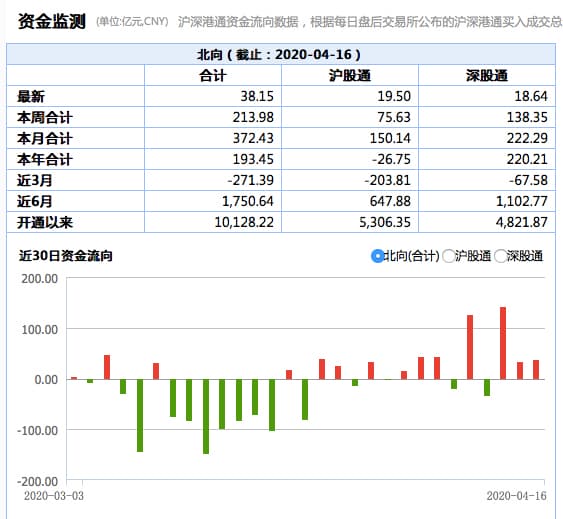Click the value 38.15
Screen dimensions: 563x519
click(x=257, y=96)
